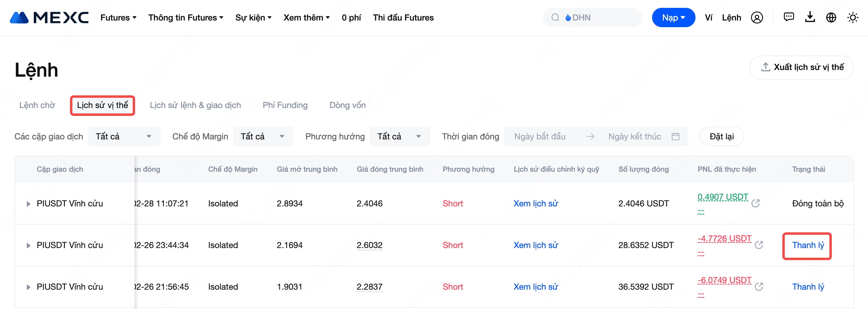The width and height of the screenshot is (868, 309).
Task: Open the Futures menu in header
Action: [118, 18]
